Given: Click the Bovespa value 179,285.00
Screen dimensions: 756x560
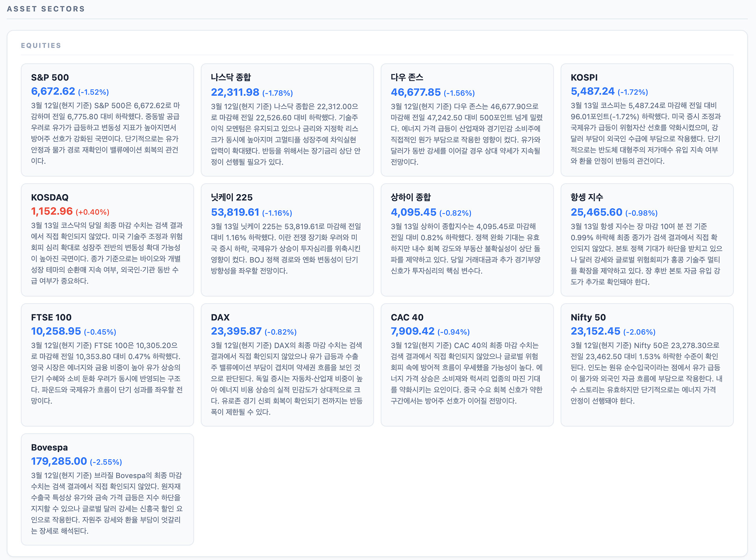Looking at the screenshot, I should 59,461.
